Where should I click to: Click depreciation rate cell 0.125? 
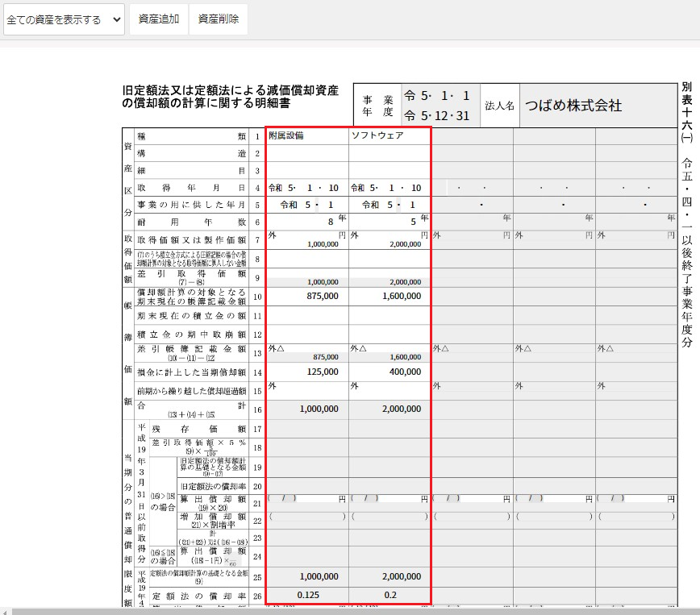tap(307, 596)
